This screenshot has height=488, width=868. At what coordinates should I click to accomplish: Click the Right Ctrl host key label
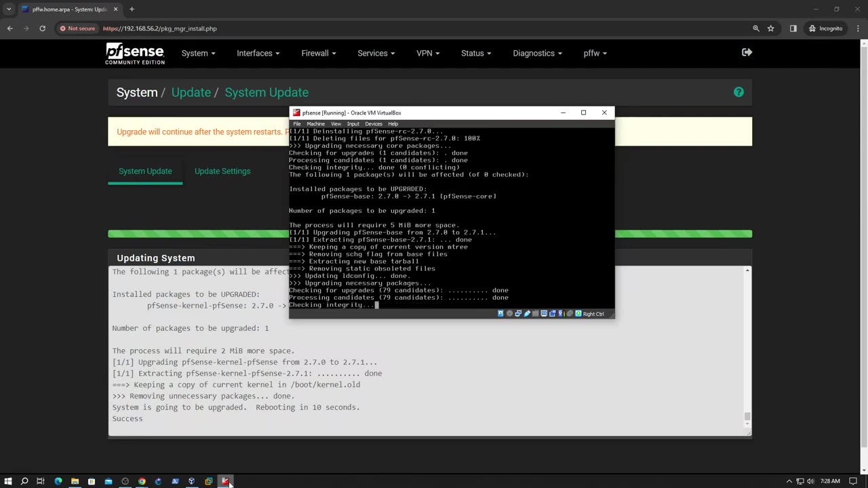593,314
